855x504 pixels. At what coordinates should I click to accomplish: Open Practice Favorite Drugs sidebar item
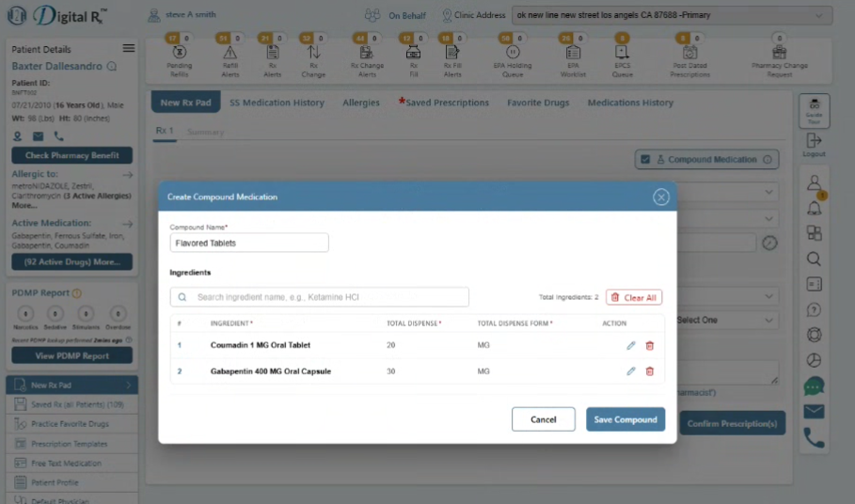pos(72,424)
